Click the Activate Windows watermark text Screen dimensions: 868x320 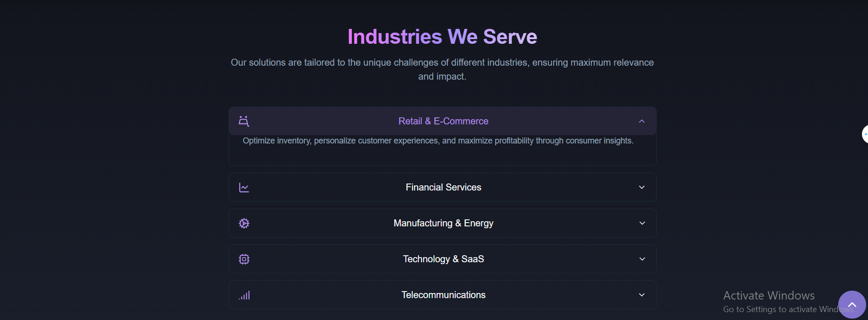click(769, 295)
